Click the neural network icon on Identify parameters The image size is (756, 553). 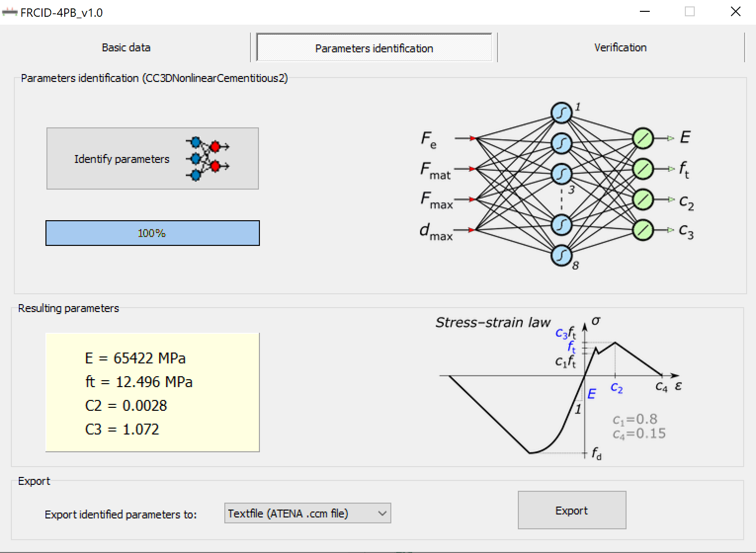pos(207,158)
